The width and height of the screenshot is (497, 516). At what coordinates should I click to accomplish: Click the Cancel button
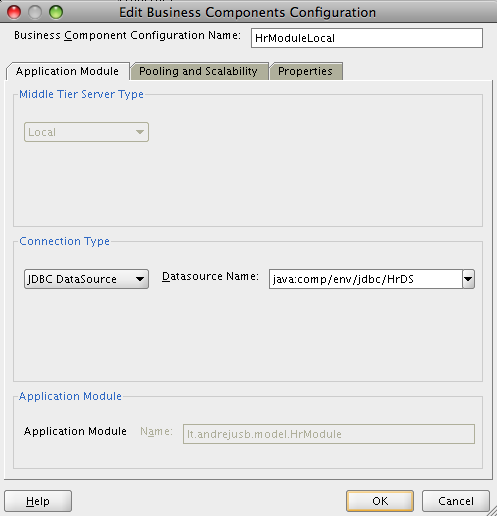tap(456, 501)
